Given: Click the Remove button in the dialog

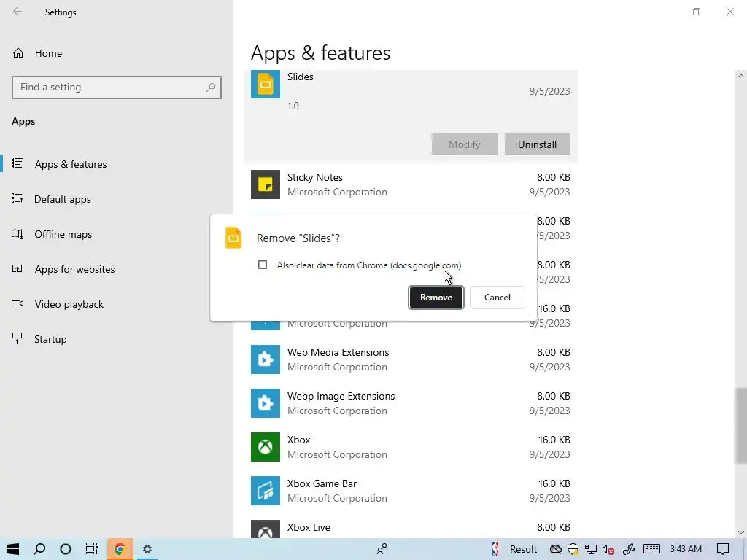Looking at the screenshot, I should (436, 297).
